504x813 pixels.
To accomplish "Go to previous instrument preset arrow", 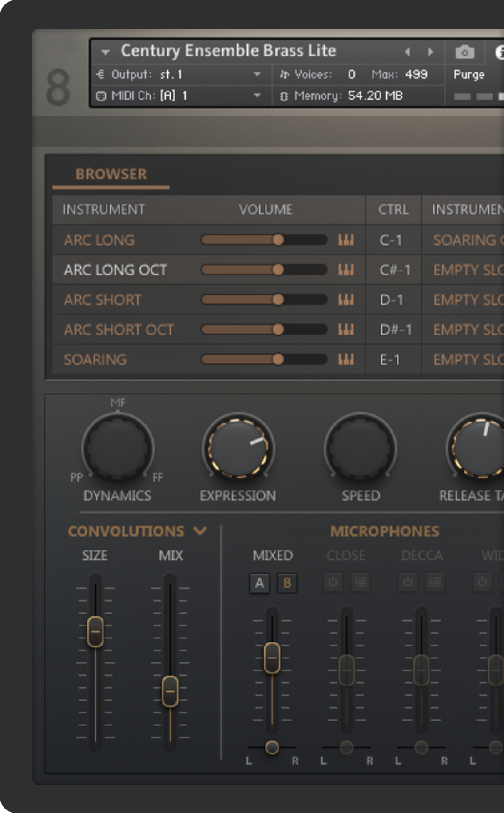I will coord(407,52).
